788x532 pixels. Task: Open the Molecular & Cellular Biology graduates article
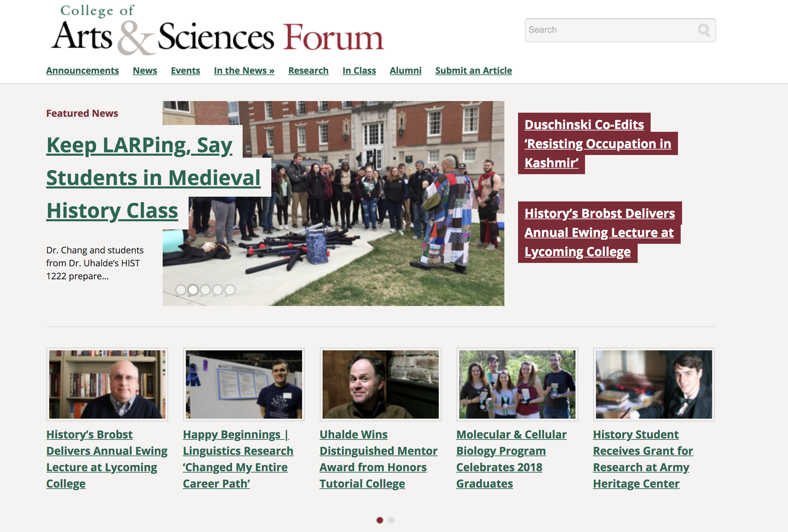512,459
